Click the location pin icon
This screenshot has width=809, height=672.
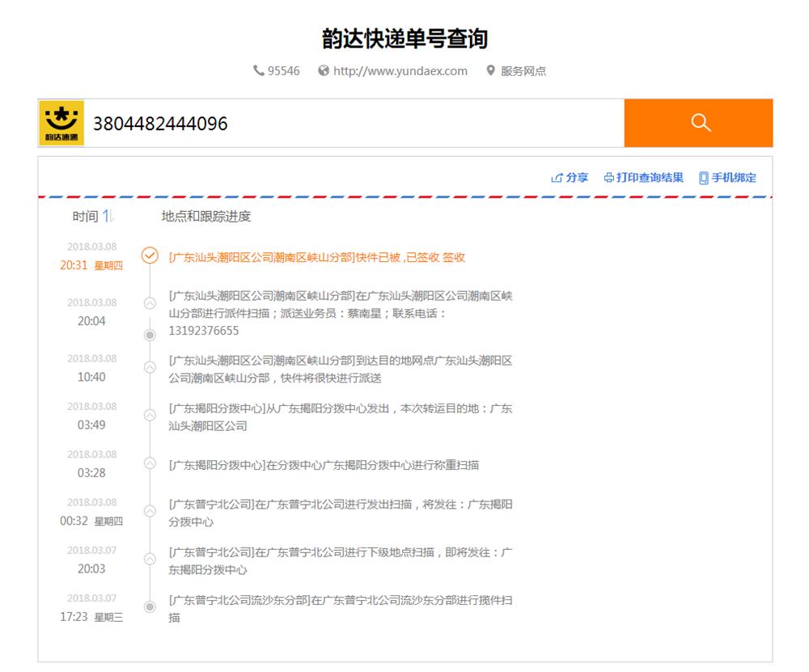pos(491,70)
